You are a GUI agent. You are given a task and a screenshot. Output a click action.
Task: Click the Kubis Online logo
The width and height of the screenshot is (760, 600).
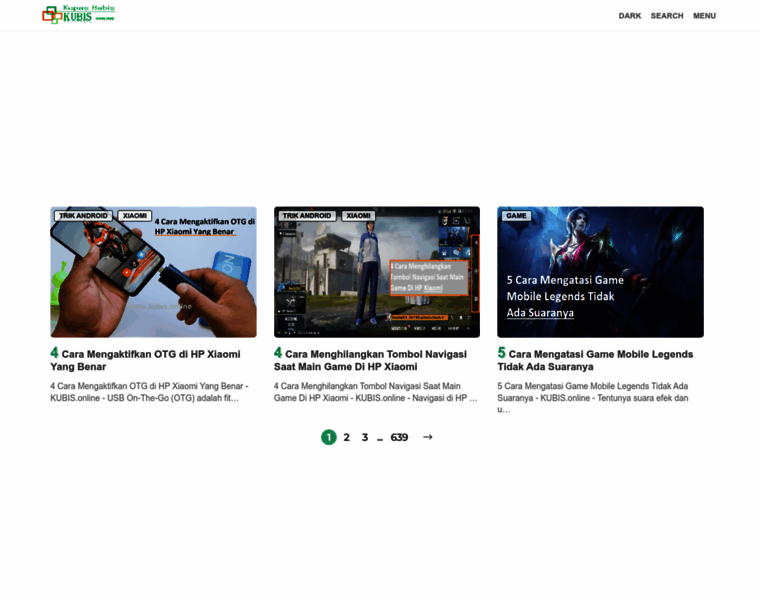pyautogui.click(x=78, y=15)
